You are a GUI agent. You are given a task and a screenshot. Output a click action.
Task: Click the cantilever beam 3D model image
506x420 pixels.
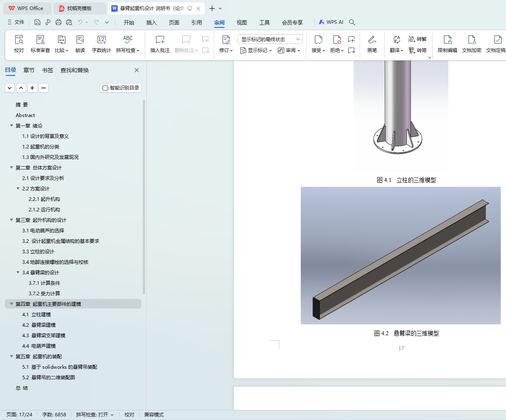401,255
